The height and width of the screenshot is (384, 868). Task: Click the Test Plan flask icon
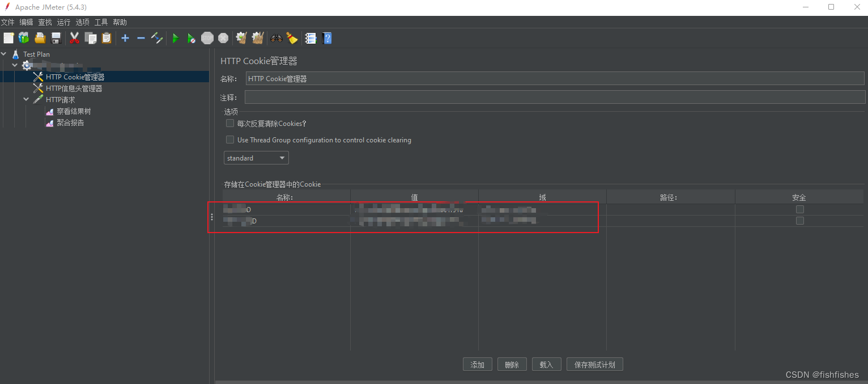[16, 54]
